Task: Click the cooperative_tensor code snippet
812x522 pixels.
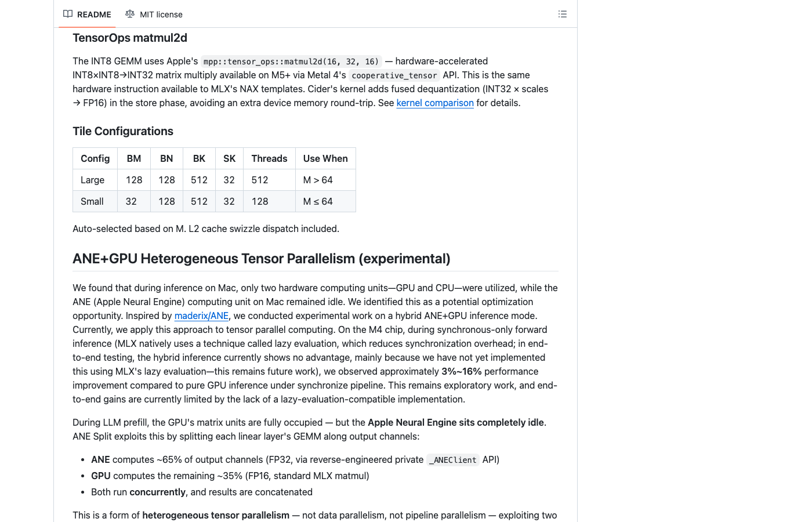Action: pyautogui.click(x=394, y=75)
